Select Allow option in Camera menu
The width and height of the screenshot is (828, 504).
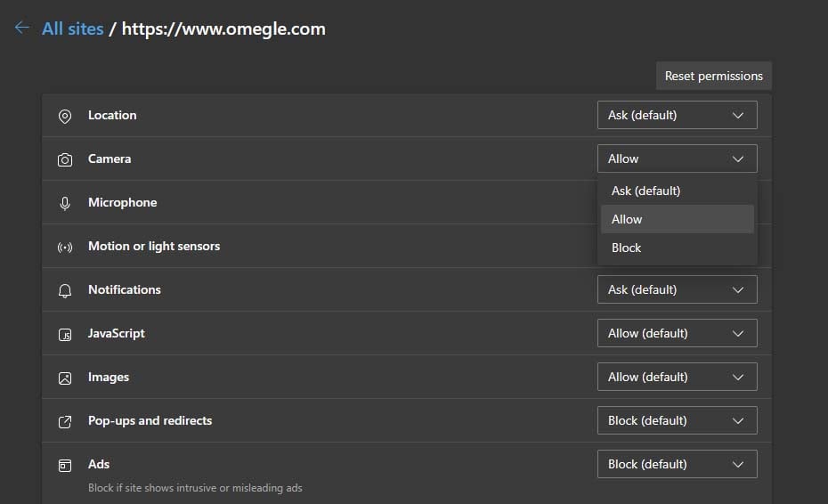pyautogui.click(x=627, y=219)
